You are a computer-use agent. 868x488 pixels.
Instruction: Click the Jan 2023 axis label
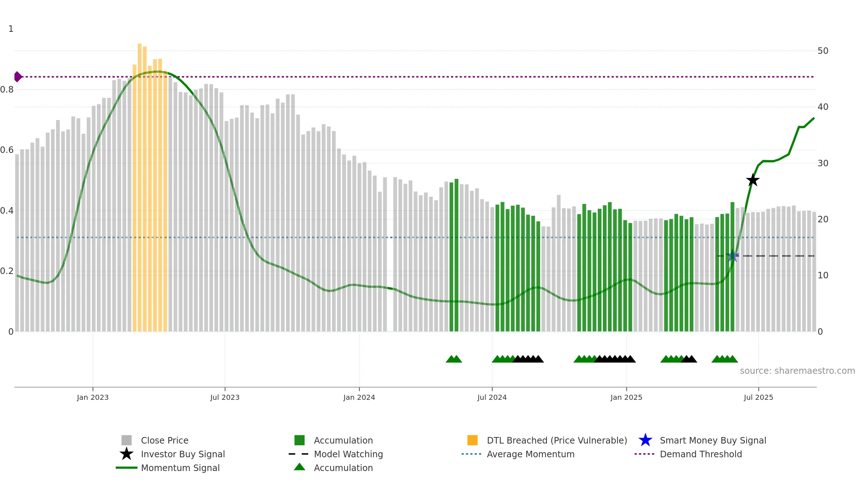pyautogui.click(x=93, y=398)
